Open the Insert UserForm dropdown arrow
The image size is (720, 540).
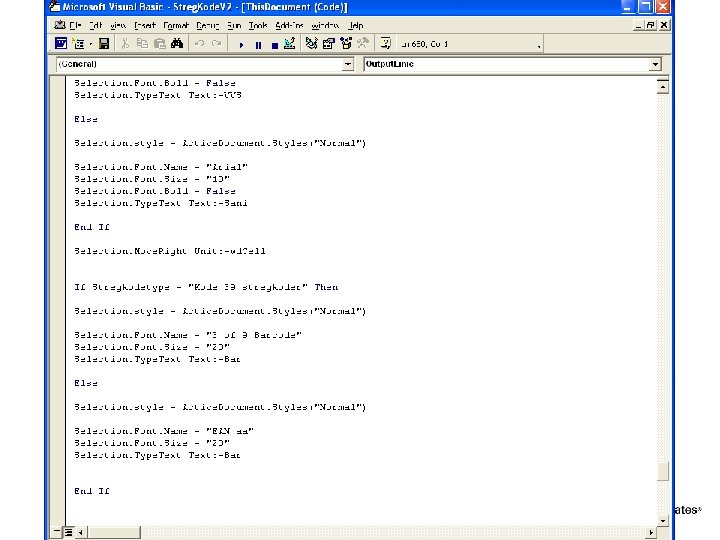[x=90, y=44]
